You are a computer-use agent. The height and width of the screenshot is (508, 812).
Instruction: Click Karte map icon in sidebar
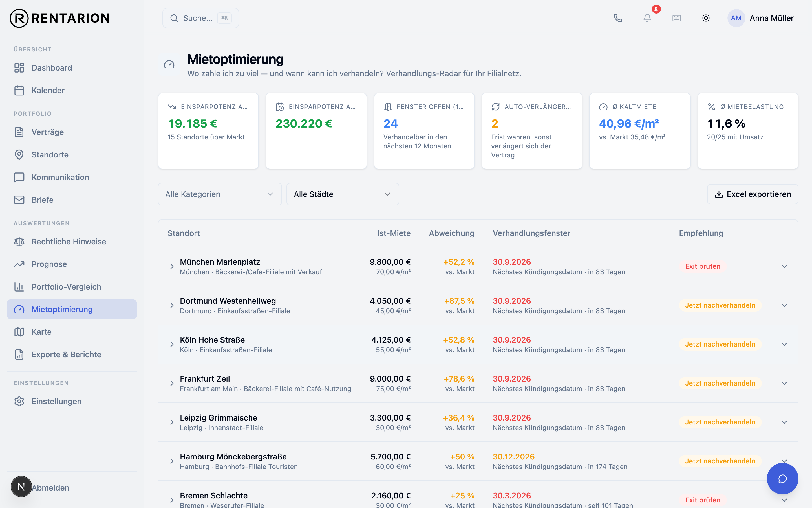click(19, 332)
